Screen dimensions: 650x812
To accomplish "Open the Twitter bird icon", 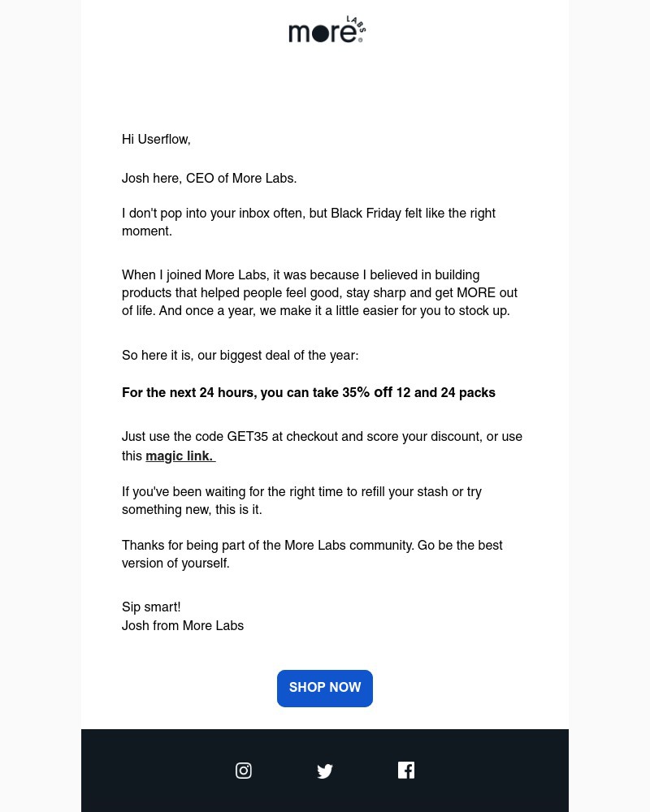I will (x=325, y=771).
